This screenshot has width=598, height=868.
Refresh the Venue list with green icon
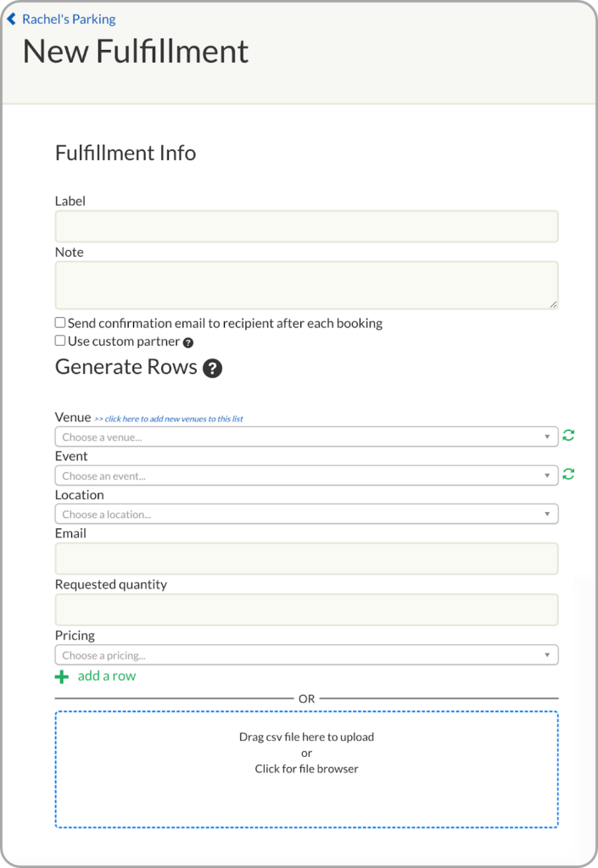(568, 436)
